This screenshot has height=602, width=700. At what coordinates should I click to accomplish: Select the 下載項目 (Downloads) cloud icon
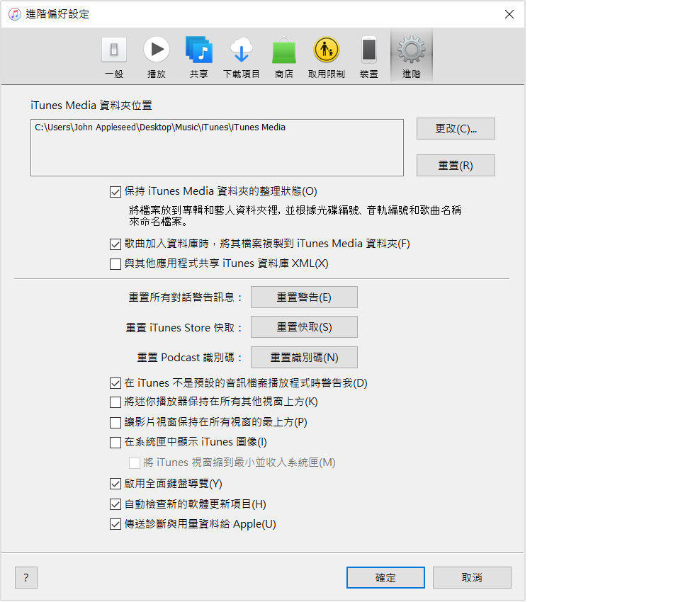tap(242, 51)
